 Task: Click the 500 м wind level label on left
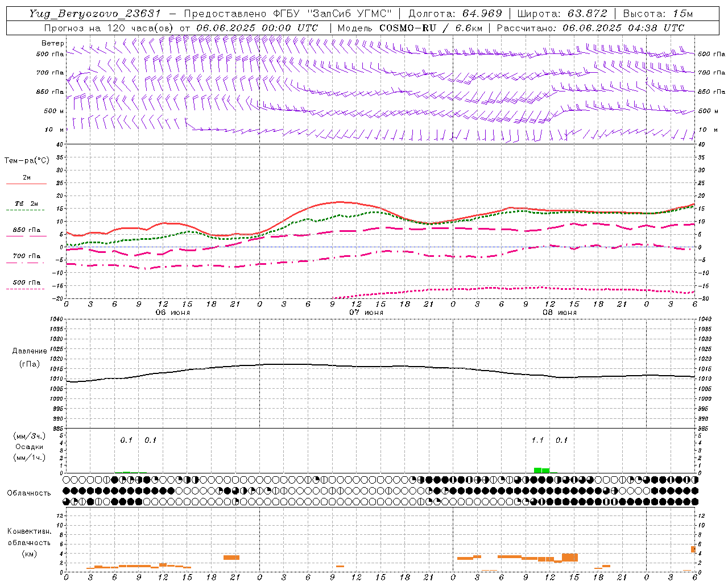[54, 111]
